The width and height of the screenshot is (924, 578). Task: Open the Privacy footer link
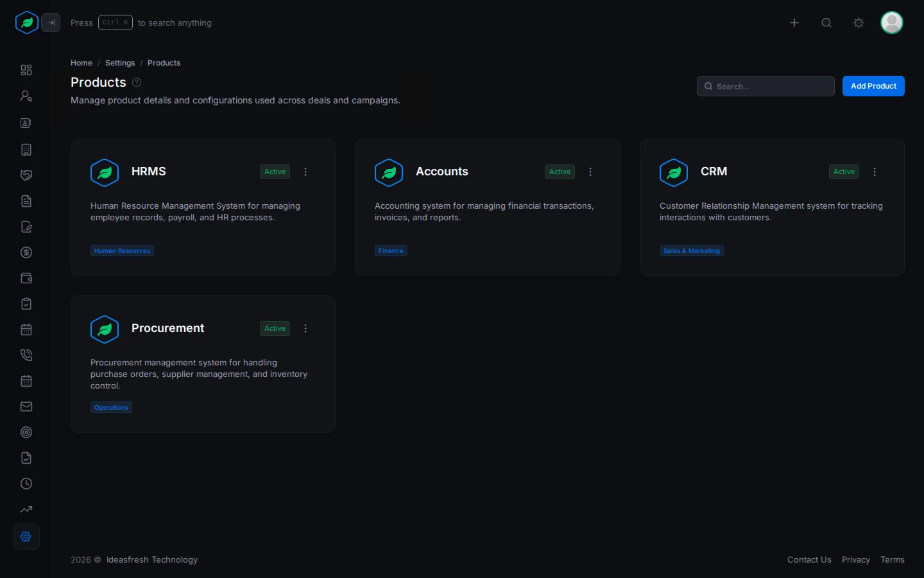click(856, 560)
